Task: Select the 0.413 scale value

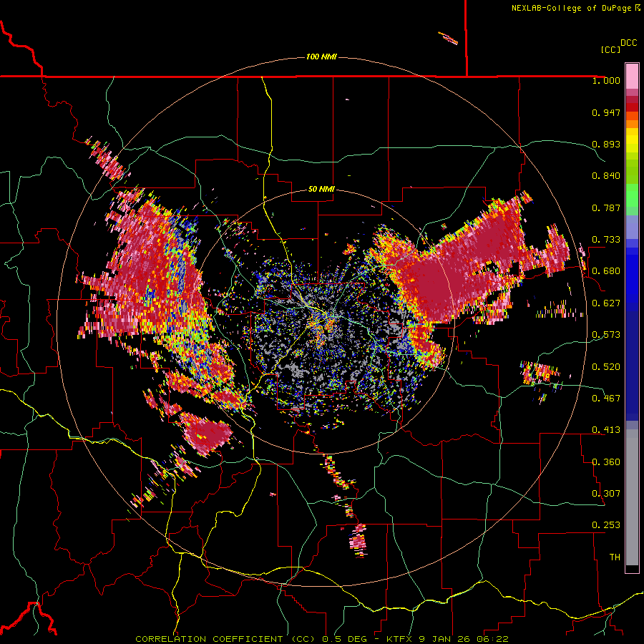Action: (x=606, y=430)
